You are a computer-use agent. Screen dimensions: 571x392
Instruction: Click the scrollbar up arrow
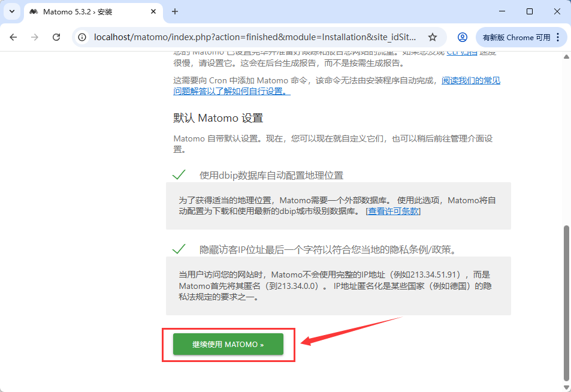coord(566,57)
